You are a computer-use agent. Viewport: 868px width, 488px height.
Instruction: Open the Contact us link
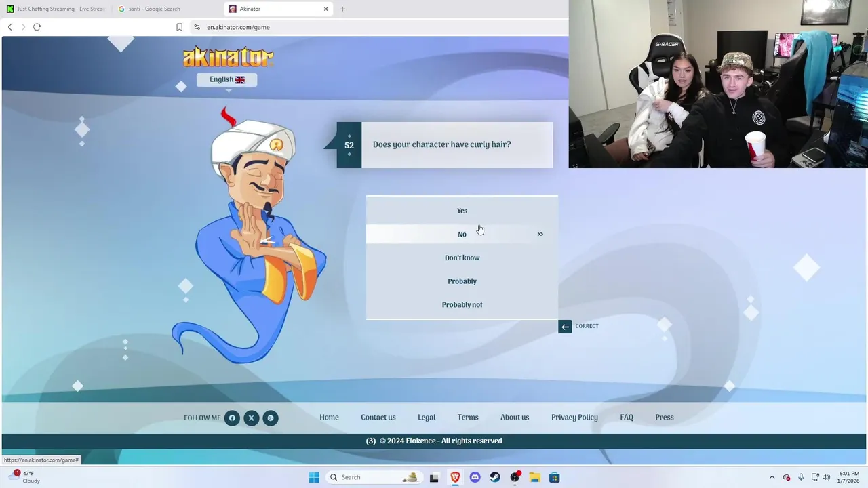(x=378, y=418)
